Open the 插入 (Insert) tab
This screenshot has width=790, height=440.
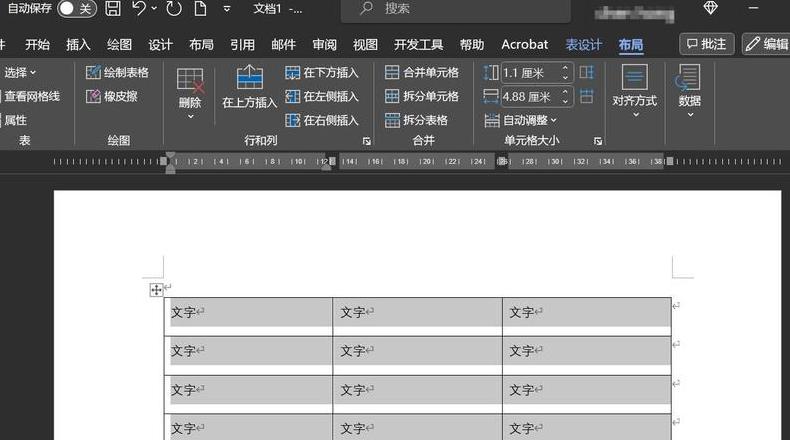(78, 44)
